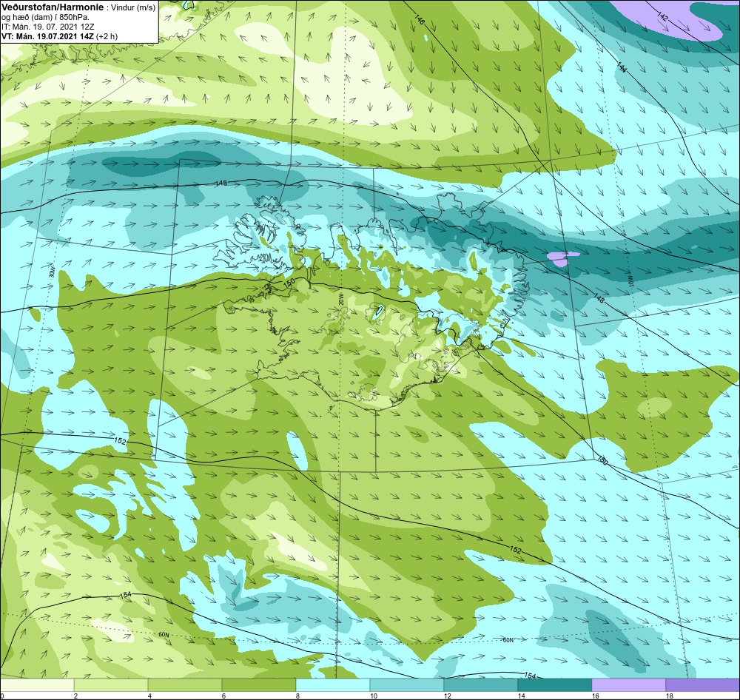Pick the 10–12 m/s light teal legend swatch

pos(407,685)
